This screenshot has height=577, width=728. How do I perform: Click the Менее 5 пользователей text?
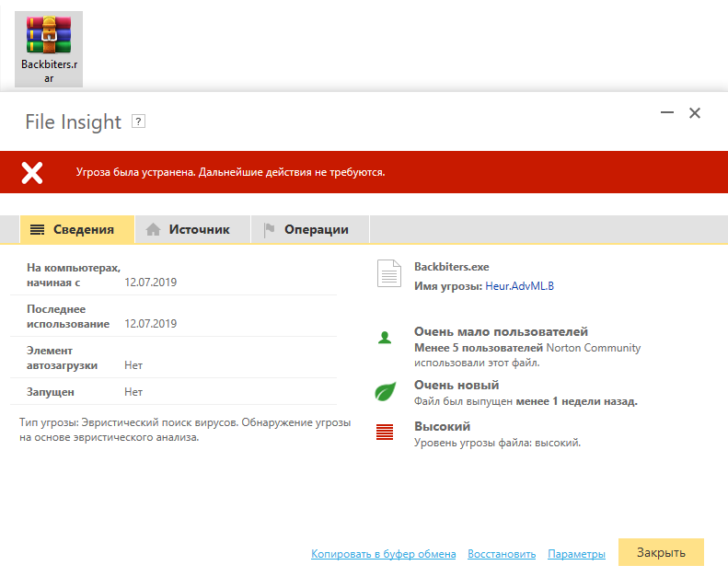point(479,348)
